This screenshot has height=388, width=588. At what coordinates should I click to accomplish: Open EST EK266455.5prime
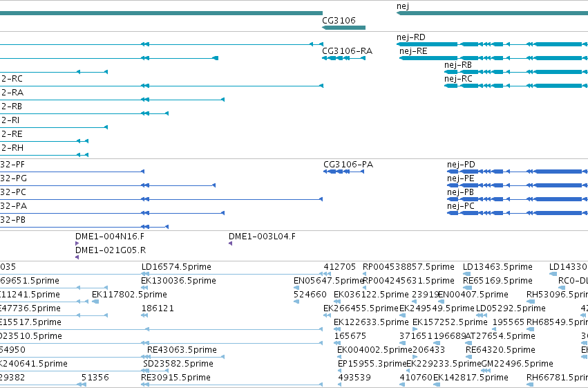(x=361, y=308)
